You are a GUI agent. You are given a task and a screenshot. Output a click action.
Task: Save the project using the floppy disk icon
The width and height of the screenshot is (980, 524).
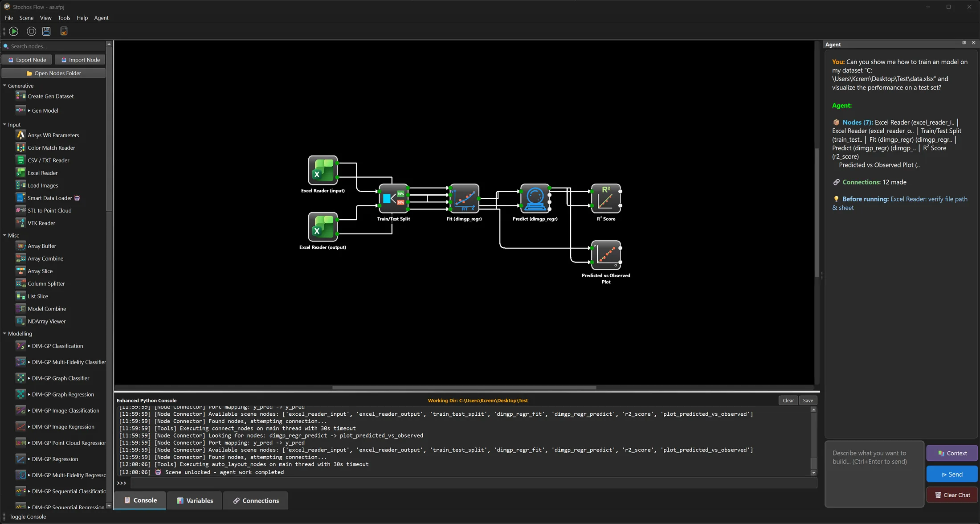[46, 31]
